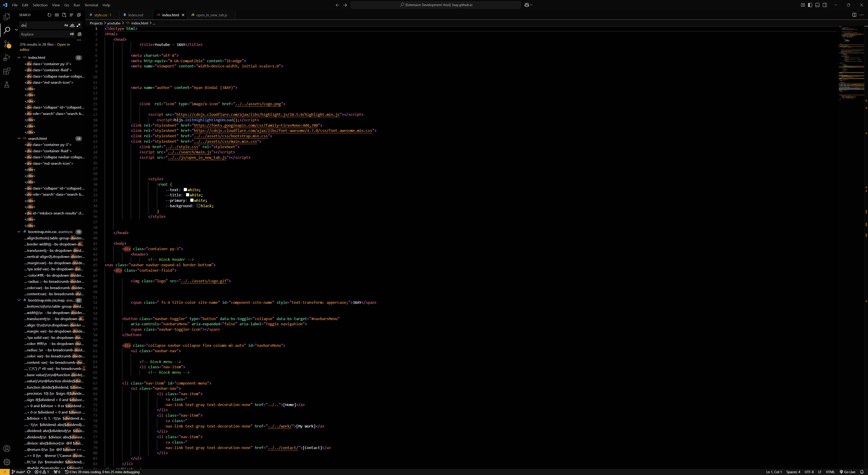Collapse bootstrap.min.css results group
868x475 pixels.
(19, 232)
